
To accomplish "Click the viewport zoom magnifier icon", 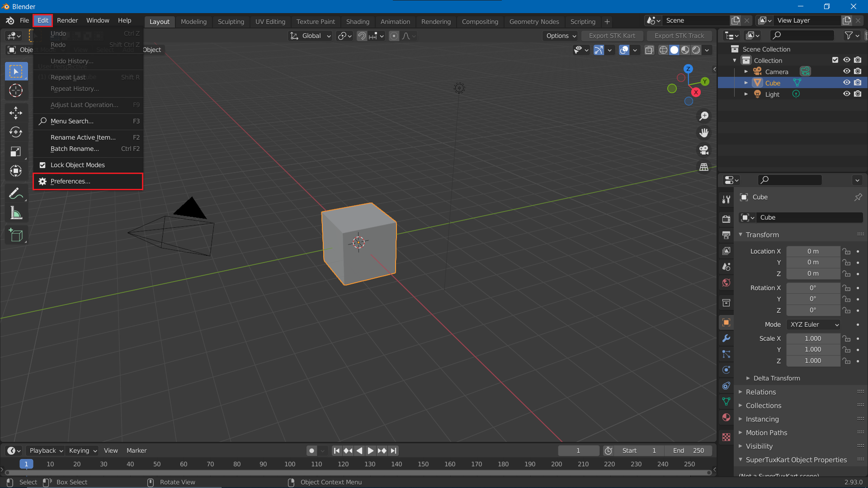I will coord(704,116).
